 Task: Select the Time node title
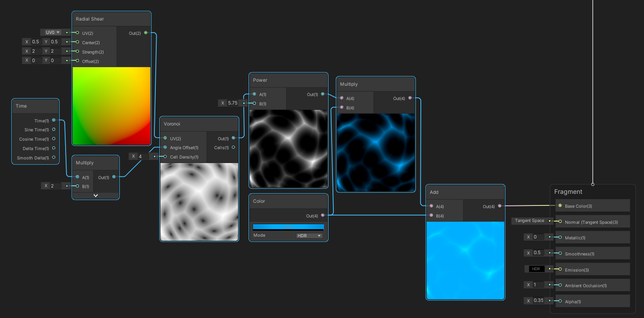click(21, 106)
